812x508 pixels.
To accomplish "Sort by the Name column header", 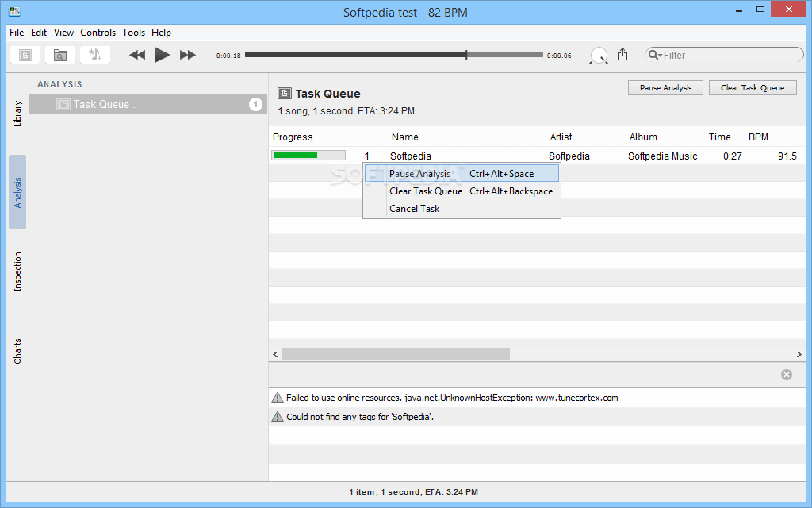I will click(x=405, y=137).
